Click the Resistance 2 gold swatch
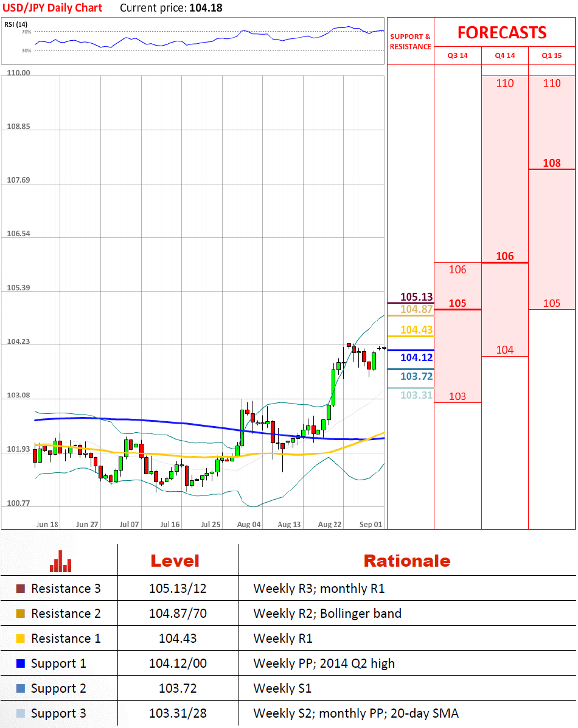 (x=21, y=614)
